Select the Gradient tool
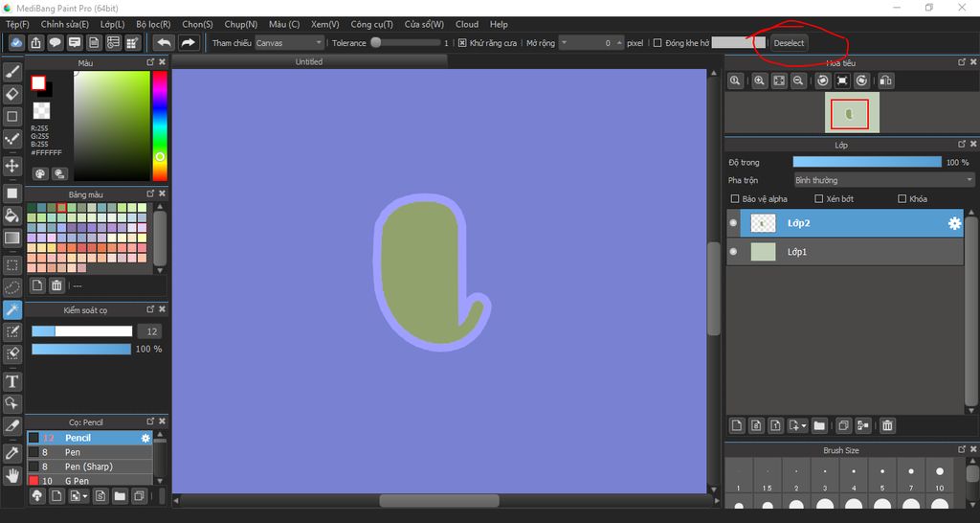980x523 pixels. tap(11, 238)
